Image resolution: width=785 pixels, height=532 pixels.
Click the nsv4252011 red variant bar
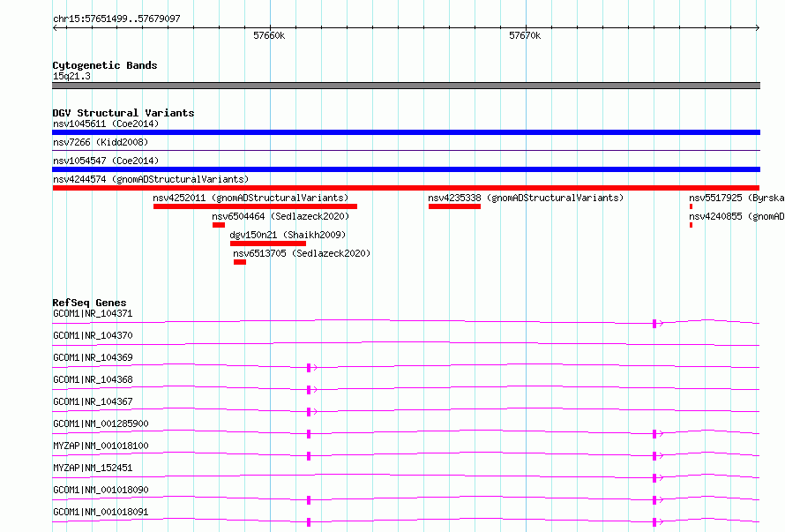255,206
